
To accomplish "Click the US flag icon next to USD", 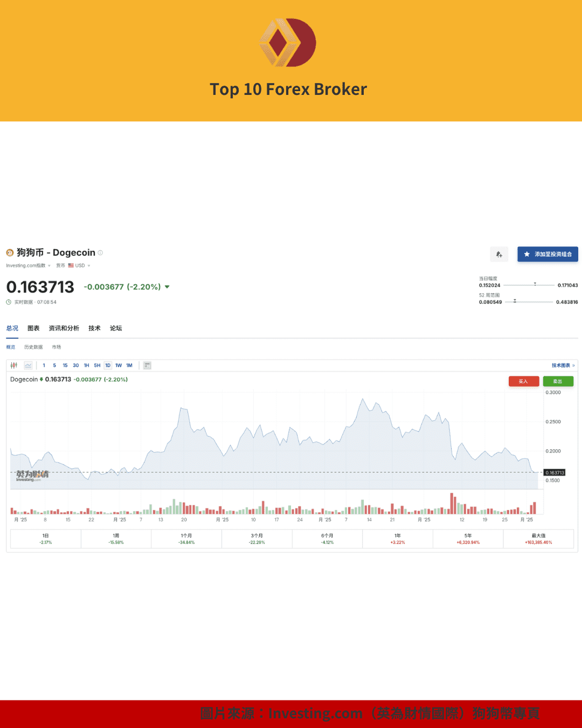I will coord(71,265).
